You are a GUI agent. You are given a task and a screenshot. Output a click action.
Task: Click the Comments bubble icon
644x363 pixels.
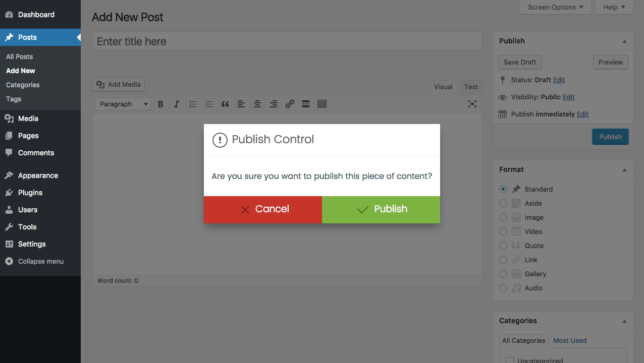click(x=9, y=153)
